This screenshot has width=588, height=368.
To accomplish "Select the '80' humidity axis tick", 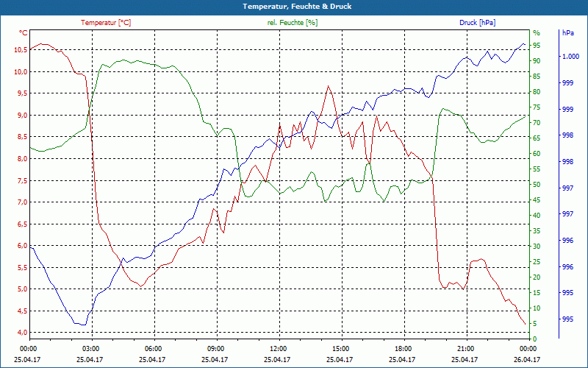I will [537, 92].
